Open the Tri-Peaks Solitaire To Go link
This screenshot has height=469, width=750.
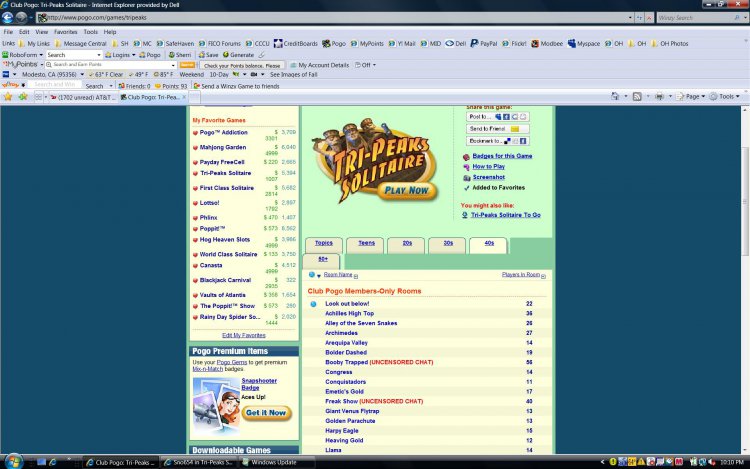[506, 215]
